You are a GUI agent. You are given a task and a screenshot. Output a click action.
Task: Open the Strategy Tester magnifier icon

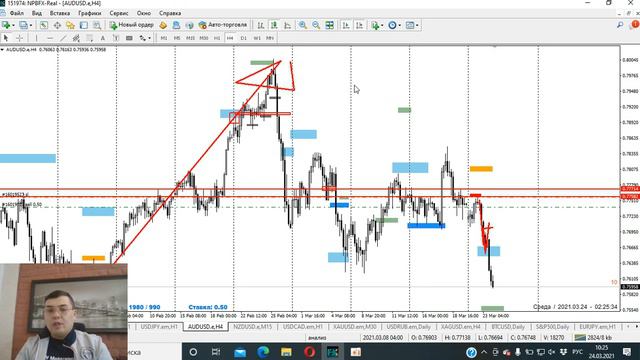tap(97, 25)
